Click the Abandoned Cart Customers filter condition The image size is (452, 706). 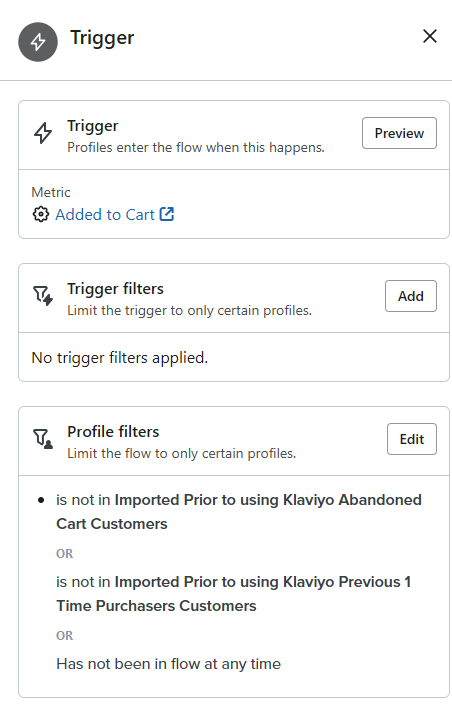click(x=239, y=512)
